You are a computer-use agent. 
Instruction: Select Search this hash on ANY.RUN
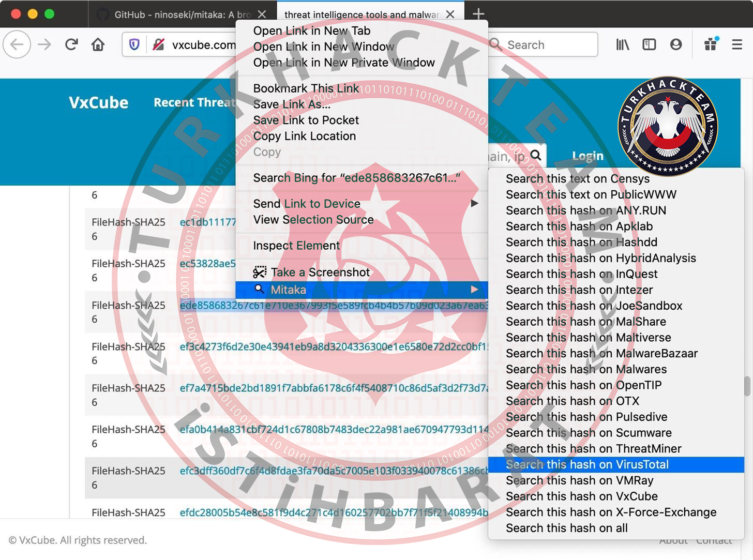coord(616,211)
